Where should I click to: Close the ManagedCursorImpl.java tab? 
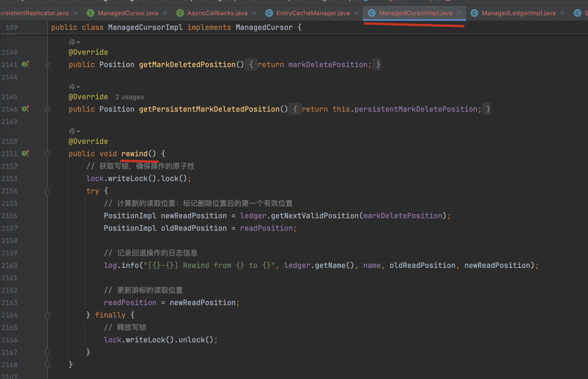pyautogui.click(x=459, y=13)
